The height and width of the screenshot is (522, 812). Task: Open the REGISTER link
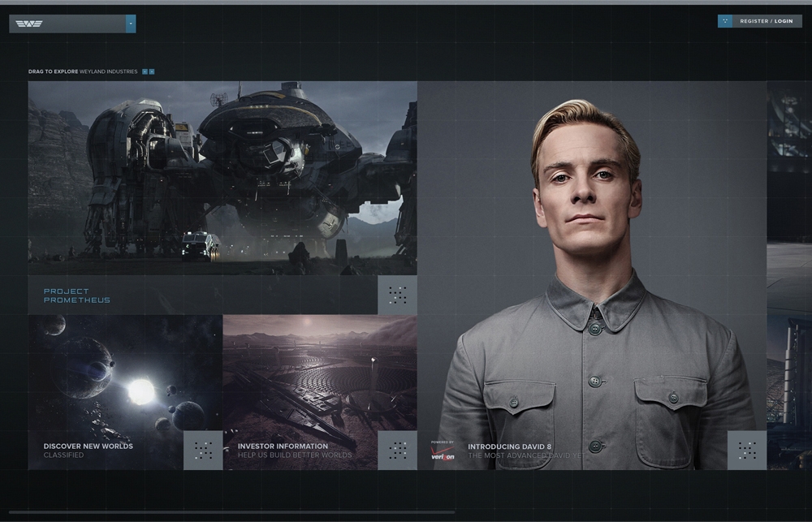point(754,21)
